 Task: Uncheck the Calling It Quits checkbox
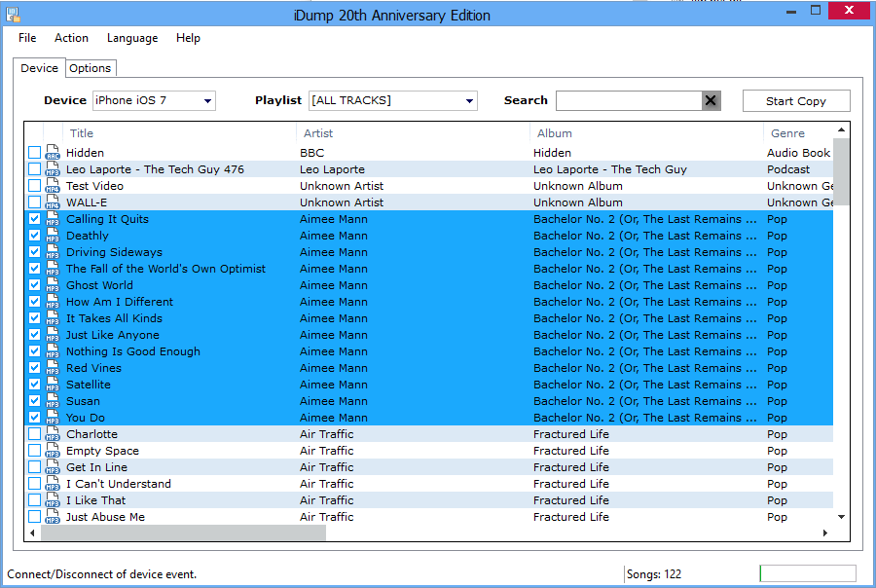[35, 219]
